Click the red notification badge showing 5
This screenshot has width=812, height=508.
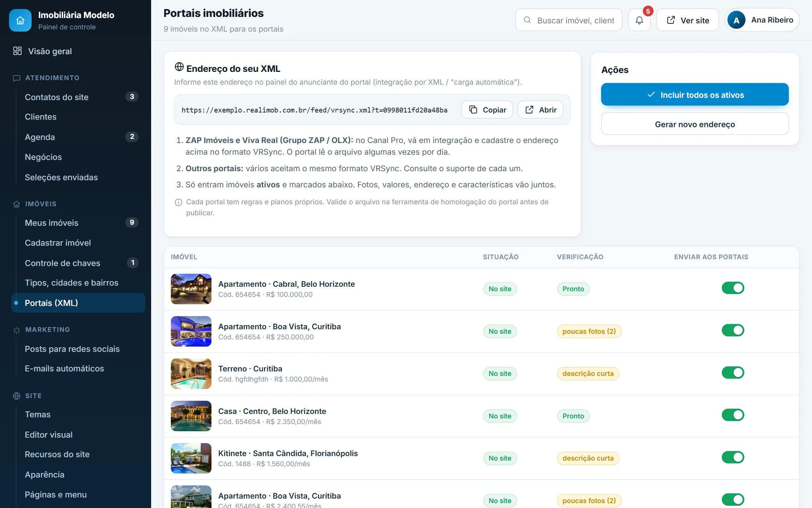tap(648, 11)
